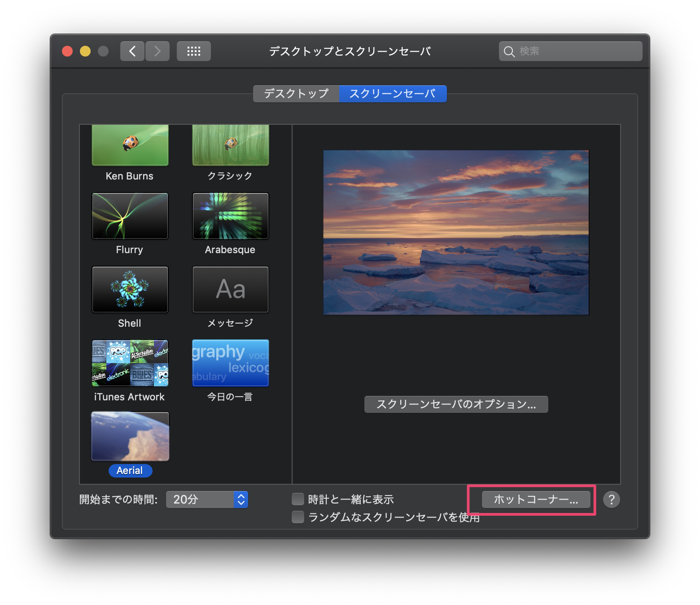The width and height of the screenshot is (700, 605).
Task: Click the Show All grid icon
Action: [x=193, y=51]
